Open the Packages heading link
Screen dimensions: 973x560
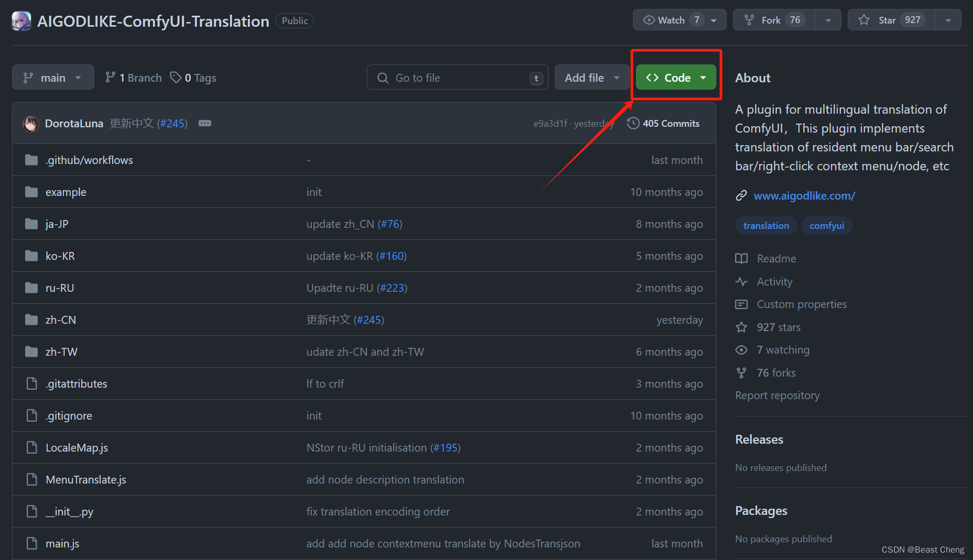pos(761,511)
